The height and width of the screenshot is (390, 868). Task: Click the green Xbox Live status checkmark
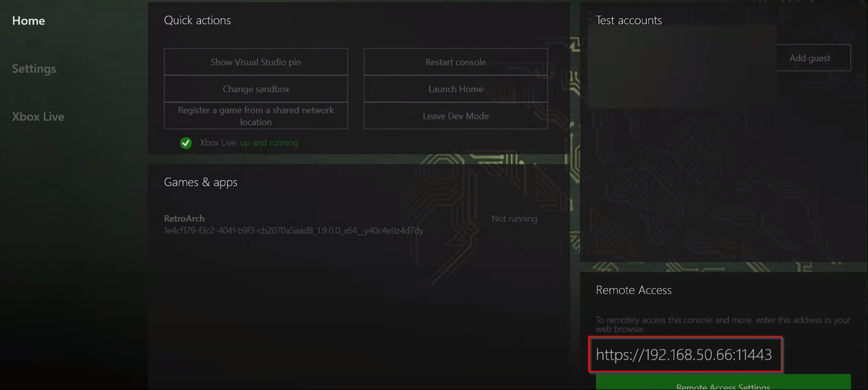coord(186,143)
